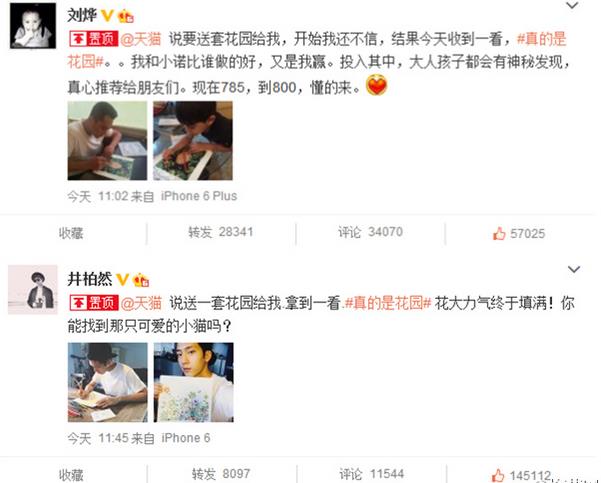Click 转发 8097 on 井柏然's post
601x483 pixels.
click(x=221, y=474)
